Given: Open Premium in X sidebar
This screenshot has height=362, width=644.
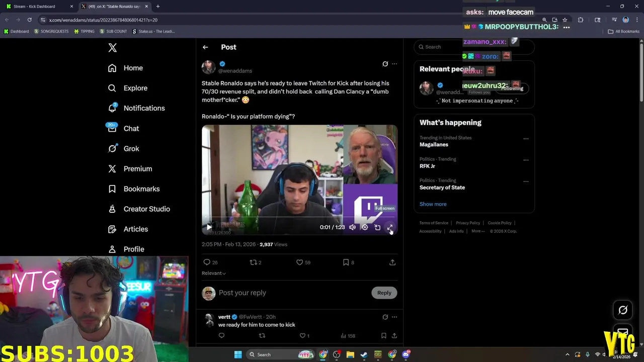Looking at the screenshot, I should coord(130,168).
